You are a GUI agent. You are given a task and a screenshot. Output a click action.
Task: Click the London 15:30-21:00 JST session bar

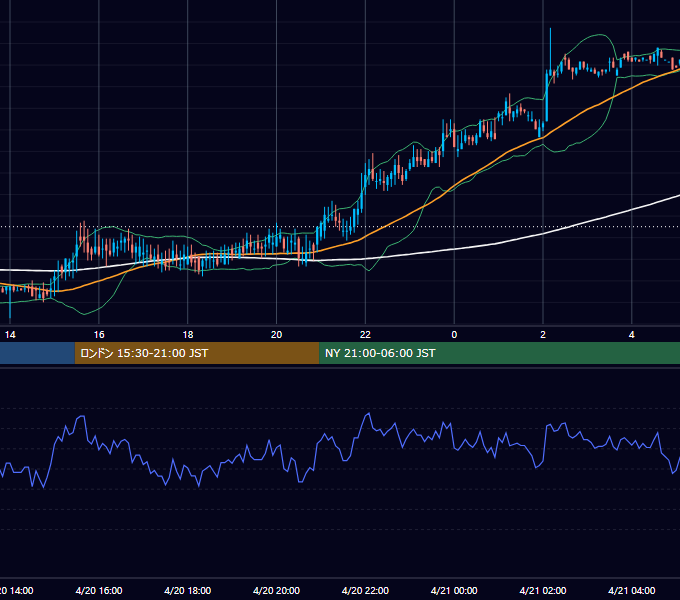197,353
